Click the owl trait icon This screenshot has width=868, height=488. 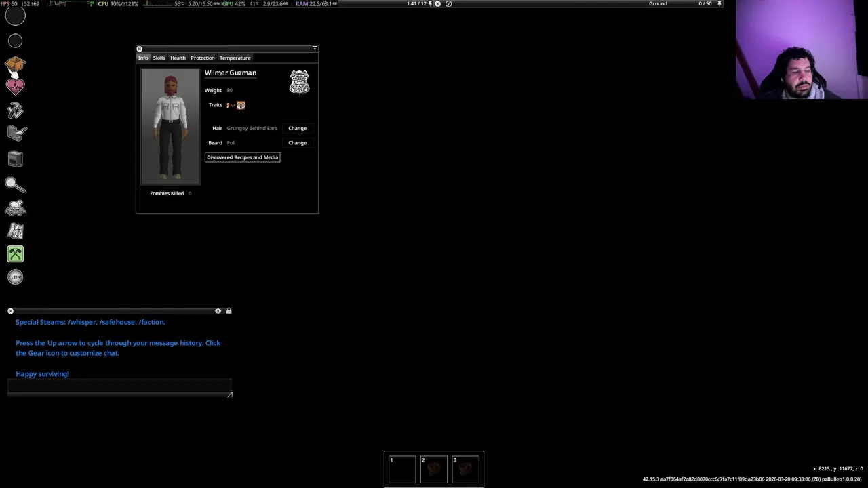point(241,105)
